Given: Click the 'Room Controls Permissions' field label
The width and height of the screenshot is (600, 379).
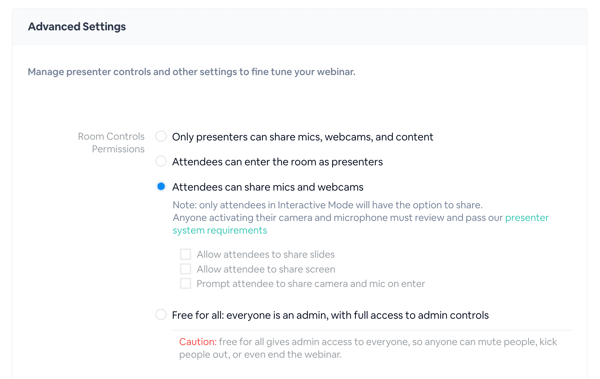Looking at the screenshot, I should [x=111, y=142].
